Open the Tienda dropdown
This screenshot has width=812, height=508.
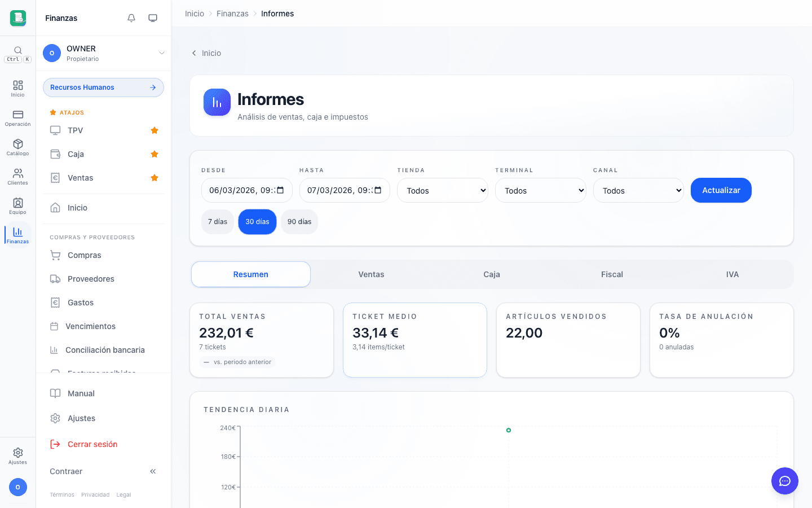443,190
